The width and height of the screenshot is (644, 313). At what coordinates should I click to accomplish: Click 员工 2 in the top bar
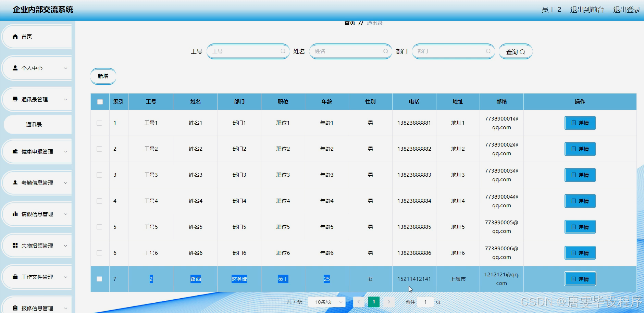click(551, 10)
